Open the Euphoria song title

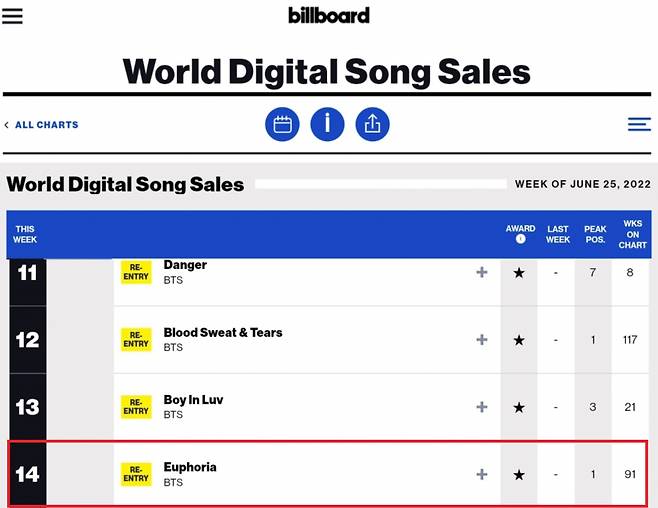tap(190, 467)
